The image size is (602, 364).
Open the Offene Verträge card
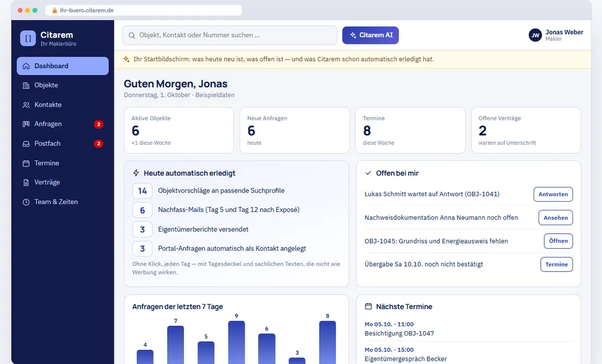point(526,131)
